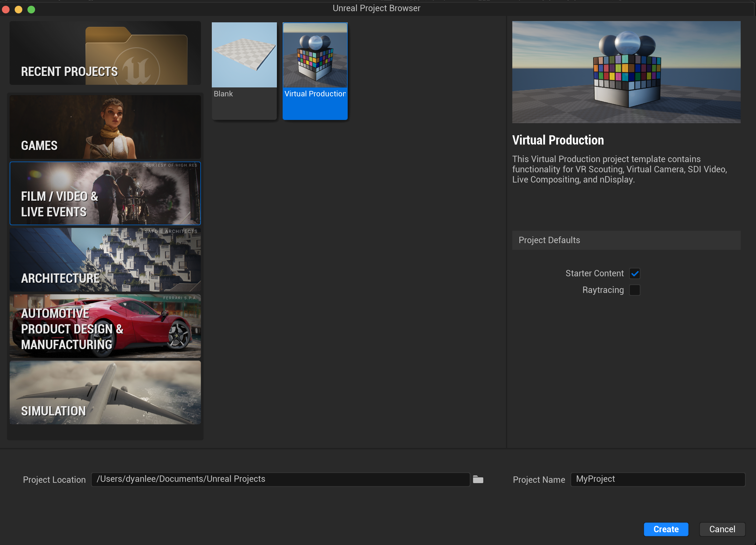Create the new project

(666, 529)
